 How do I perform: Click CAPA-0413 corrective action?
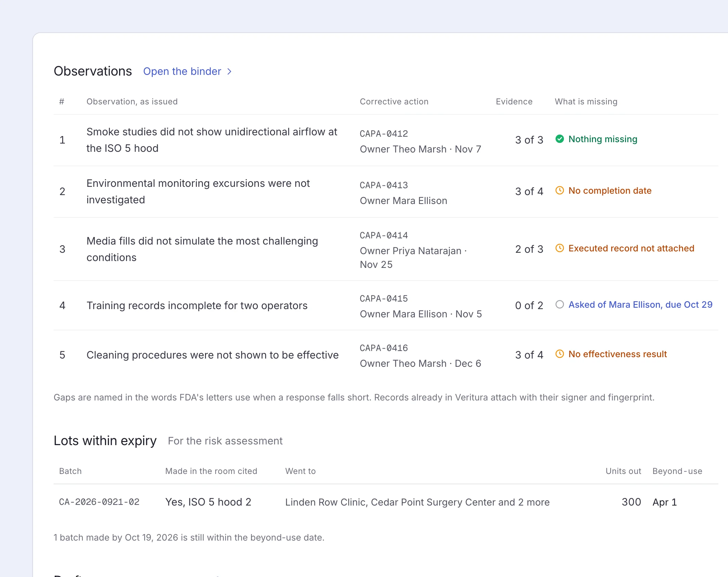384,185
